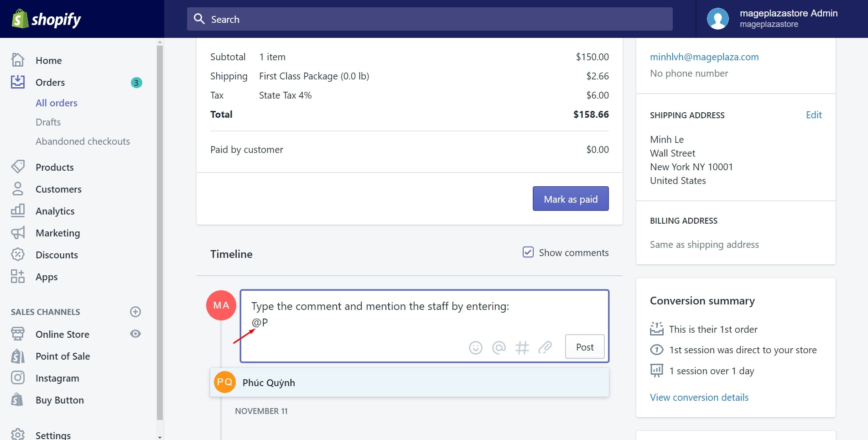Click the hashtag reference icon

[522, 348]
